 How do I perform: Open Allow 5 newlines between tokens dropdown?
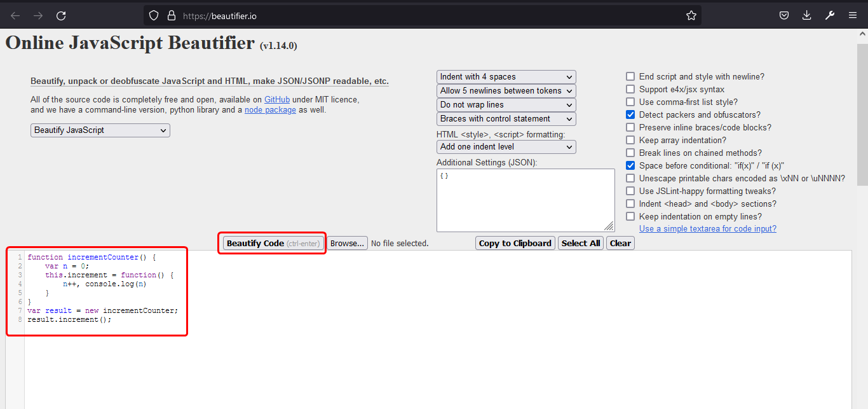pos(506,90)
